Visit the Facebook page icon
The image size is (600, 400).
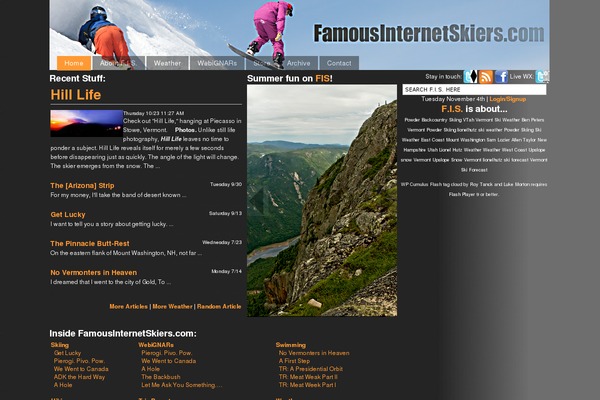(501, 77)
